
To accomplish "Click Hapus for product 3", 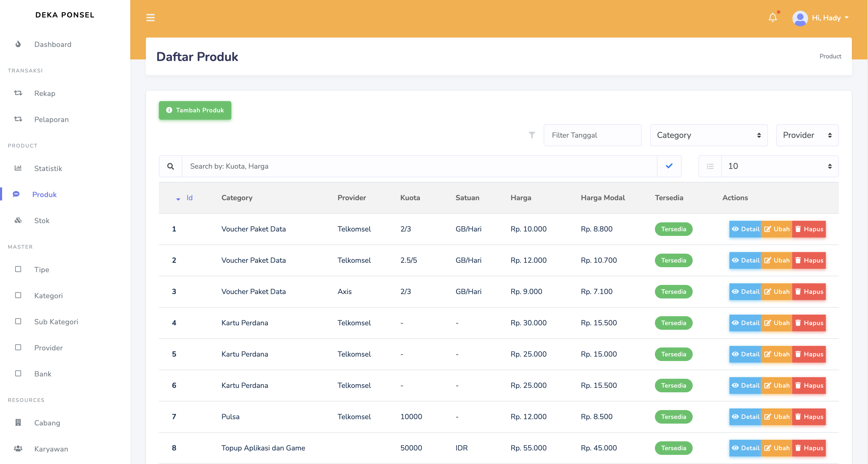I will [x=809, y=292].
